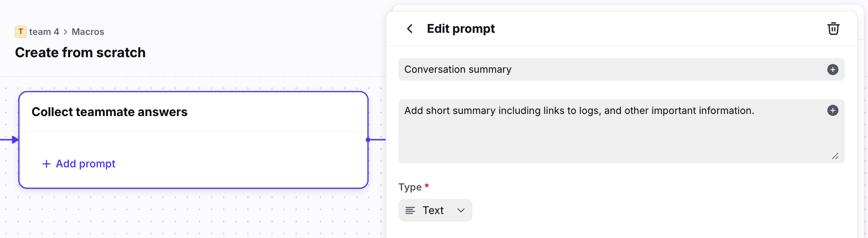Click the yellow T team avatar
Viewport: 868px width, 238px height.
click(21, 32)
